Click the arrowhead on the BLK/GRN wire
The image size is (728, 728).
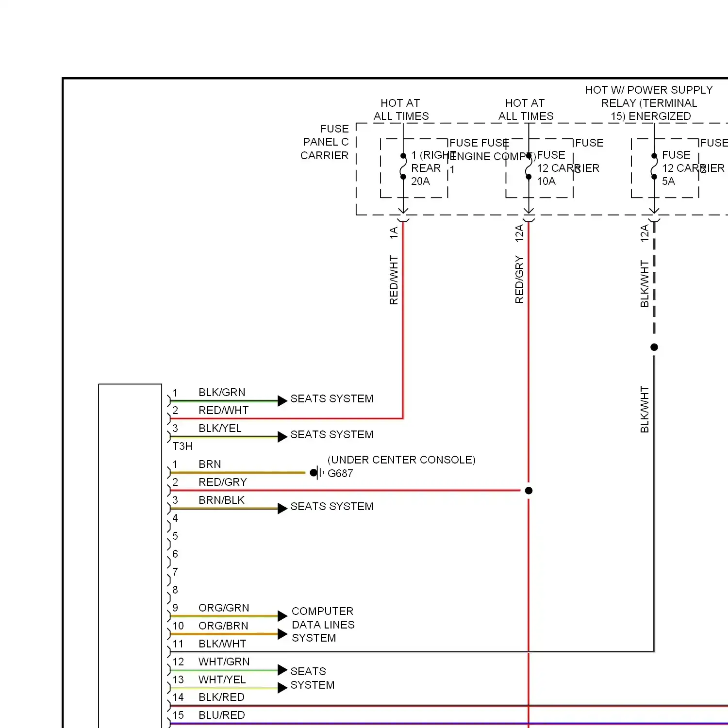click(282, 401)
